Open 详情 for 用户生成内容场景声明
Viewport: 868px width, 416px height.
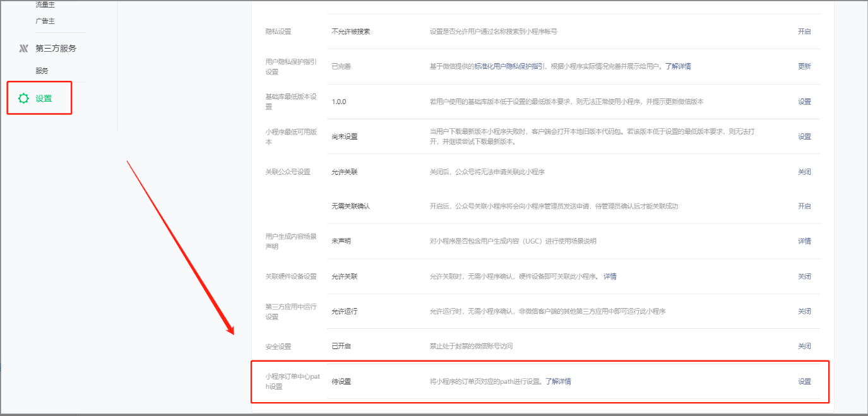(x=804, y=241)
